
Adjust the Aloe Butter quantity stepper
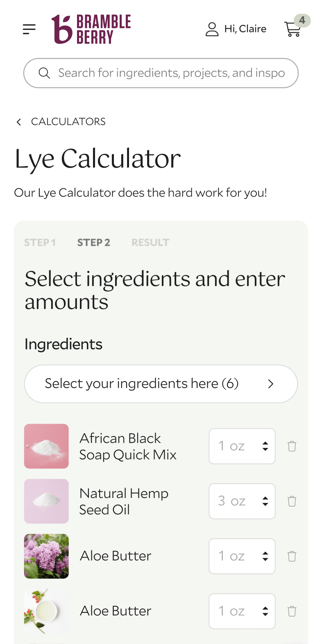[x=266, y=556]
